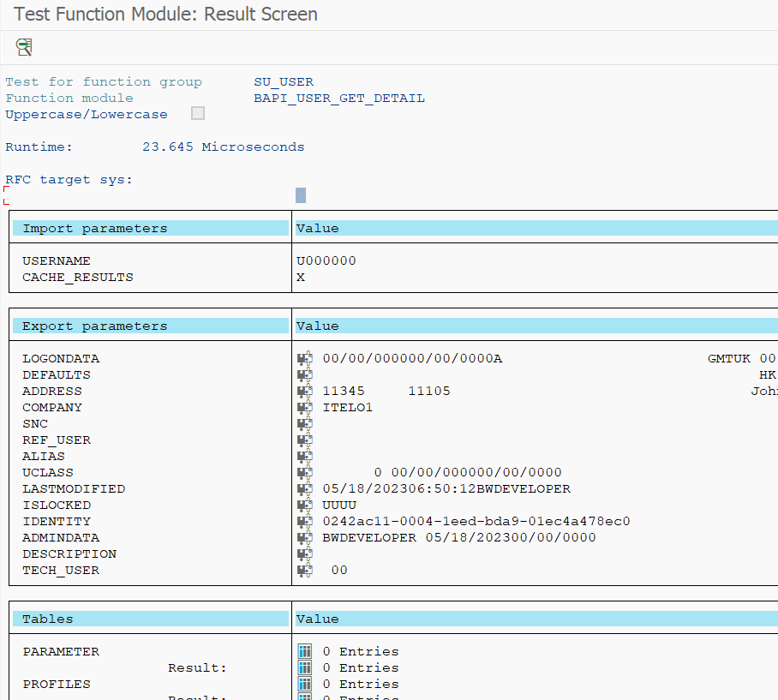778x700 pixels.
Task: Open the ADMINDATA structure icon
Action: tap(305, 537)
